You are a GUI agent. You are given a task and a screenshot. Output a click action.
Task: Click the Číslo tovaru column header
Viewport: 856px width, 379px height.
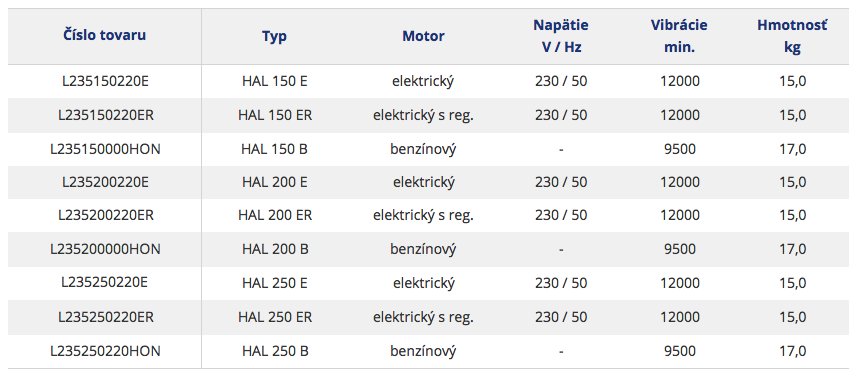(104, 36)
